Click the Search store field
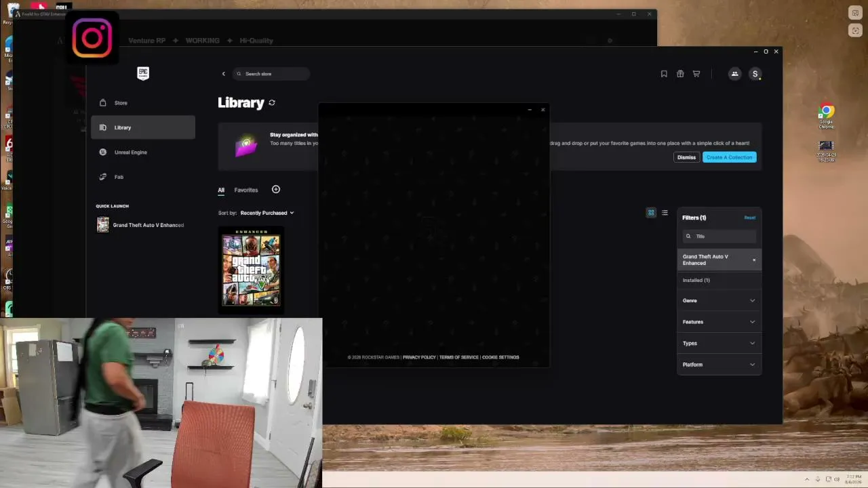 271,74
